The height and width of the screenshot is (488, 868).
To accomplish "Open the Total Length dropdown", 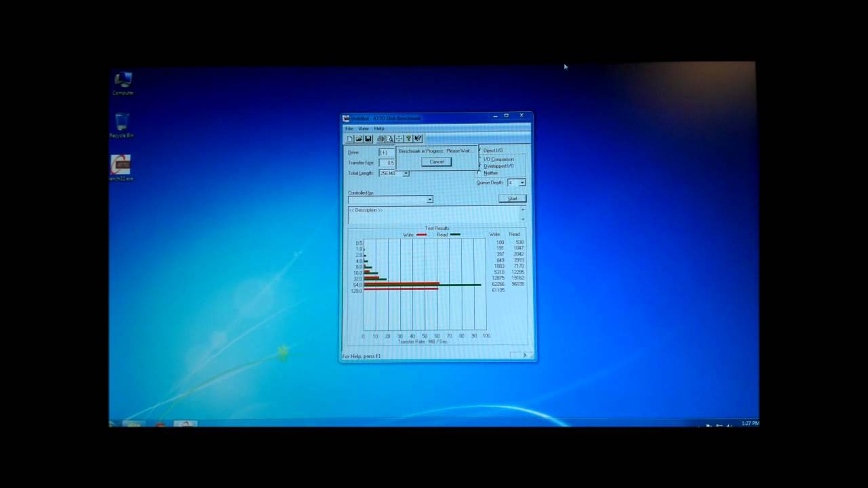I will [406, 174].
